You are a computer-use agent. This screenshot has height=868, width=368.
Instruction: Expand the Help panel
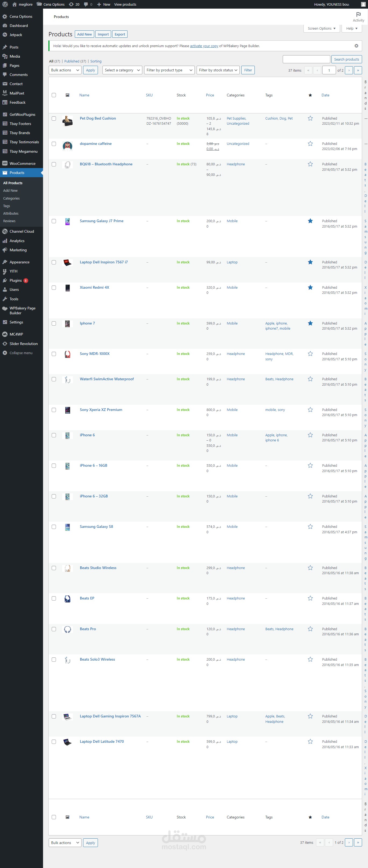point(352,28)
